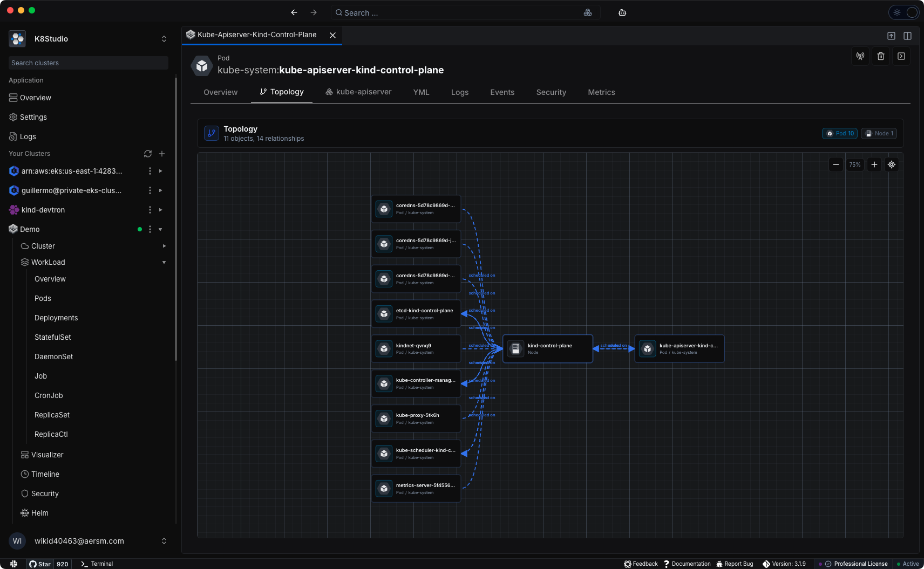Collapse the Demo cluster tree
This screenshot has width=924, height=569.
pyautogui.click(x=160, y=229)
